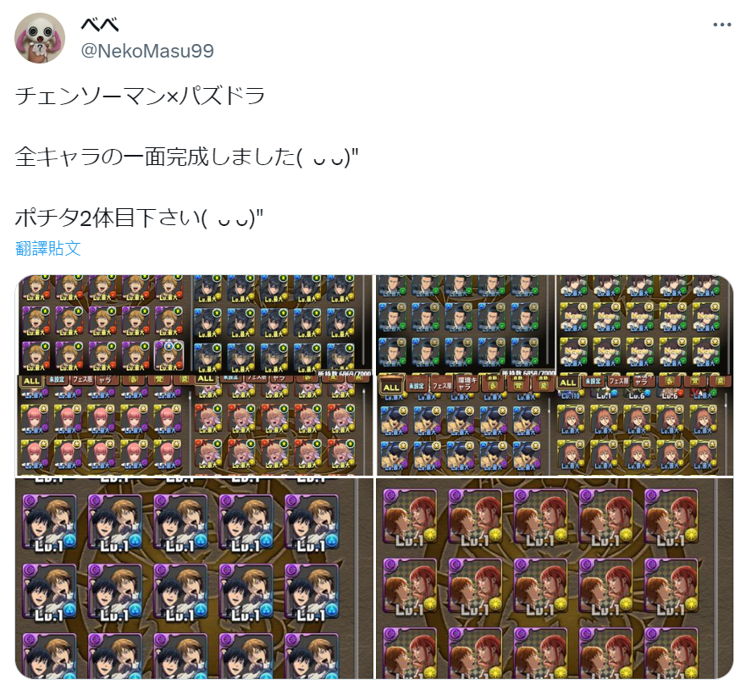Open the image of Lv.1 black-haired duo monsters
This screenshot has width=746, height=700.
pos(194,578)
